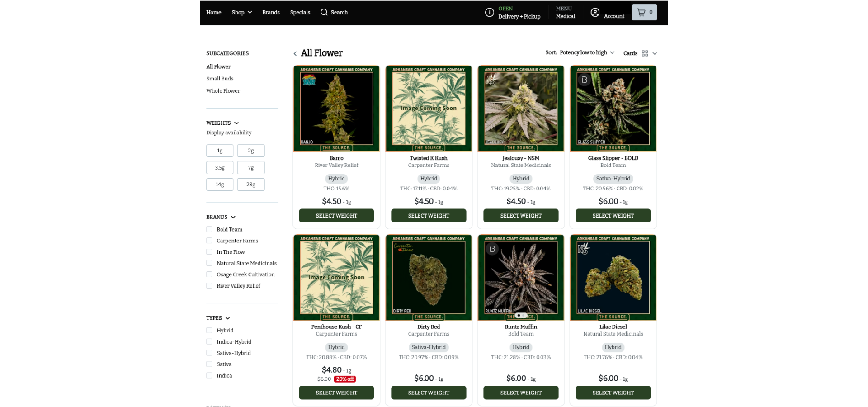Image resolution: width=868 pixels, height=407 pixels.
Task: Click SELECT WEIGHT for Twisted K Kush
Action: click(428, 216)
